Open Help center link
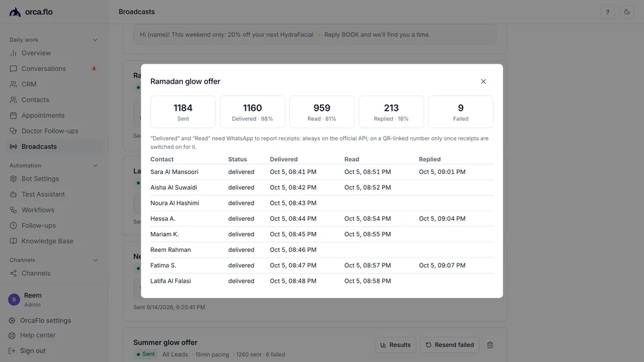 [38, 336]
